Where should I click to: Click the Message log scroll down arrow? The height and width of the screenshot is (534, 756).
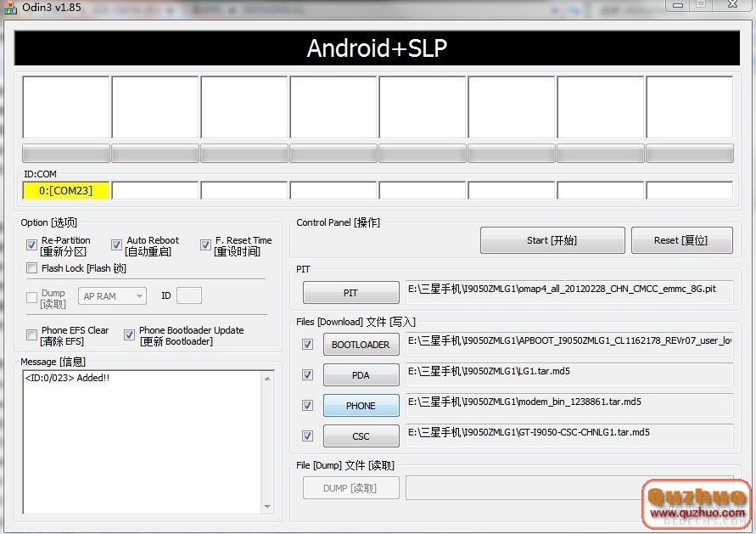(x=267, y=507)
